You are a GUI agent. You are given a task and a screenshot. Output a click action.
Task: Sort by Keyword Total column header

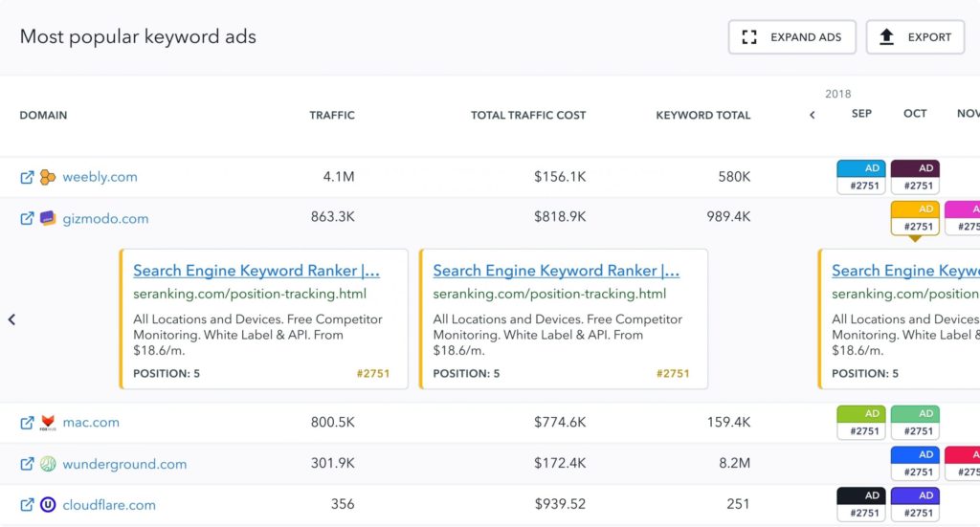tap(702, 115)
